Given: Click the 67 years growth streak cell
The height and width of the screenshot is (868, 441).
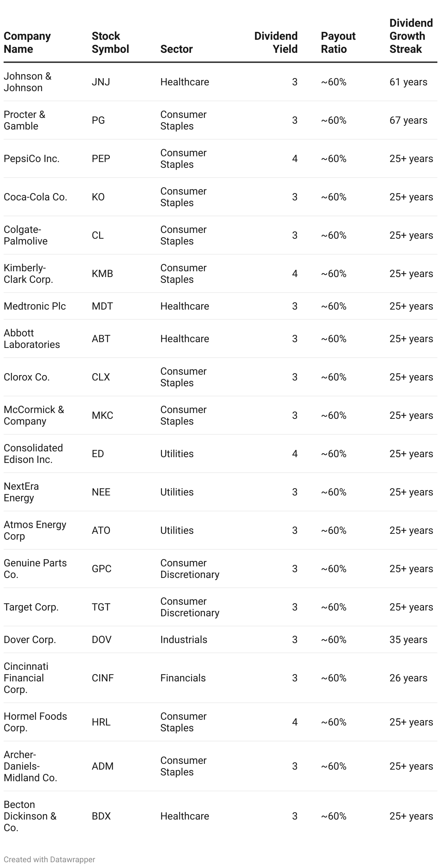Looking at the screenshot, I should (x=408, y=120).
